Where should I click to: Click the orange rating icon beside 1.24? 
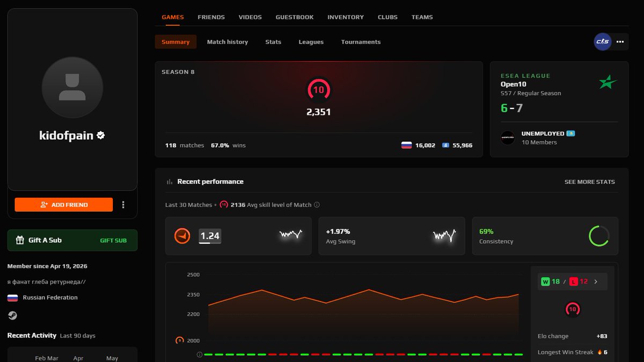coord(182,236)
